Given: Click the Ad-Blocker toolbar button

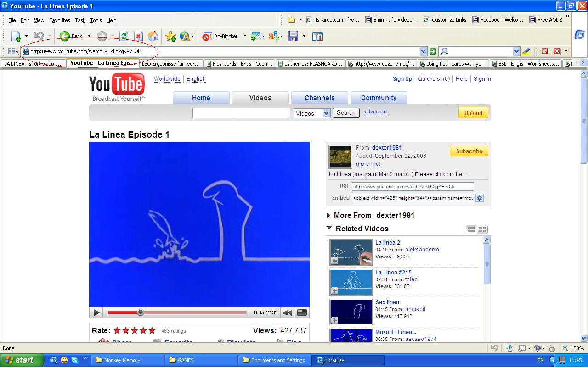Looking at the screenshot, I should click(x=220, y=36).
